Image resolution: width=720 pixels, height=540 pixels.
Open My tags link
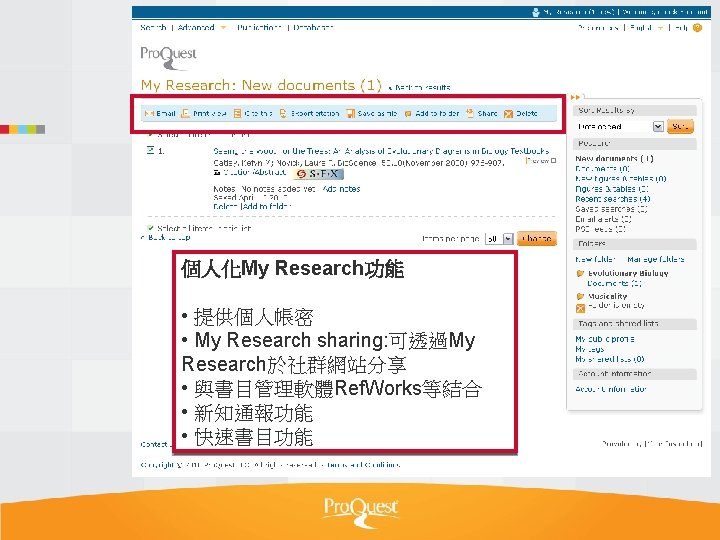pyautogui.click(x=590, y=349)
